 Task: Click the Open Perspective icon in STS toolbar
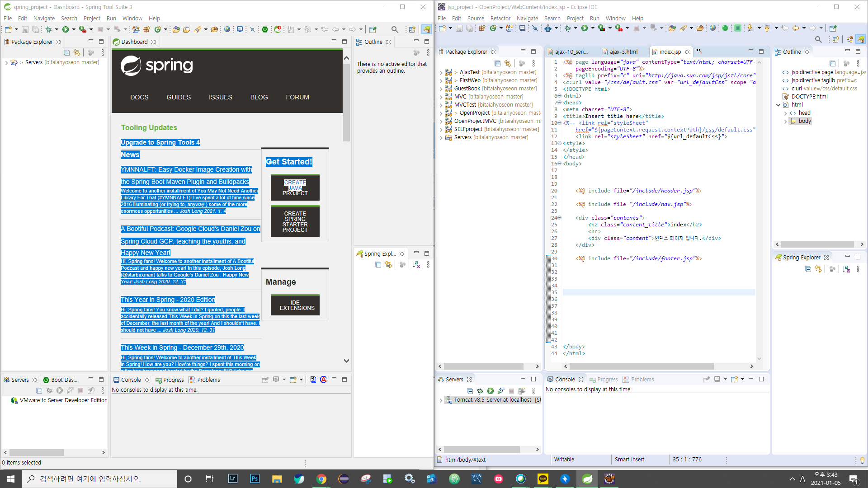412,29
